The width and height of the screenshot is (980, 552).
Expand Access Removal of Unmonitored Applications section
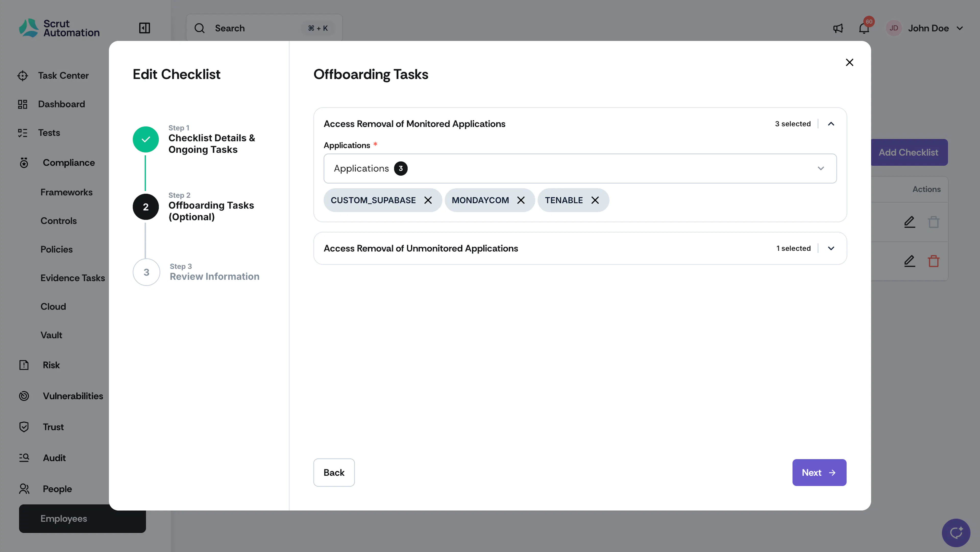click(831, 248)
